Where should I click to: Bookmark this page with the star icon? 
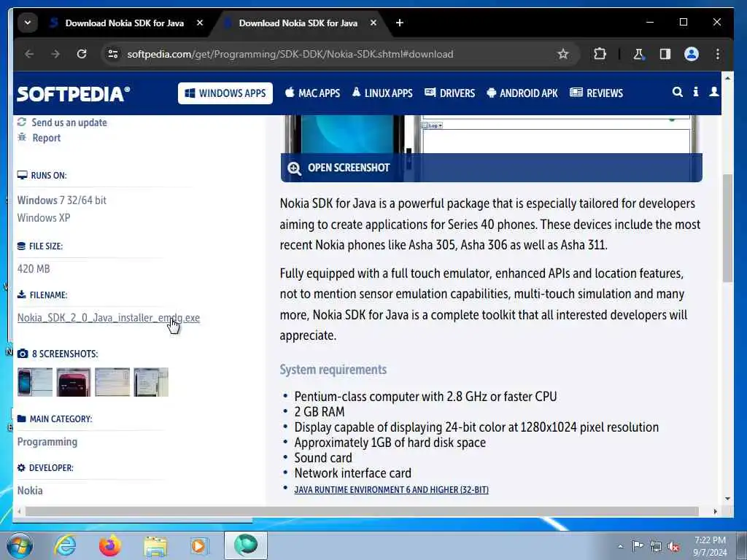click(x=563, y=54)
